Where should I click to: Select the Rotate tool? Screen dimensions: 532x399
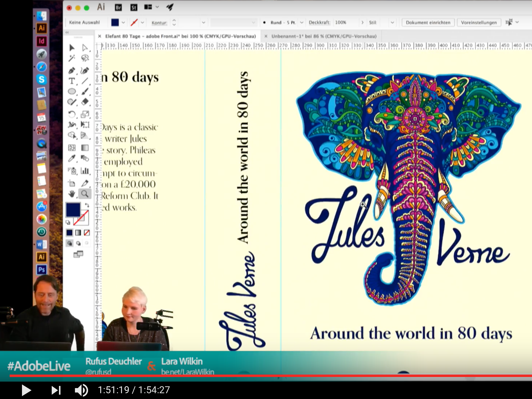pyautogui.click(x=72, y=114)
